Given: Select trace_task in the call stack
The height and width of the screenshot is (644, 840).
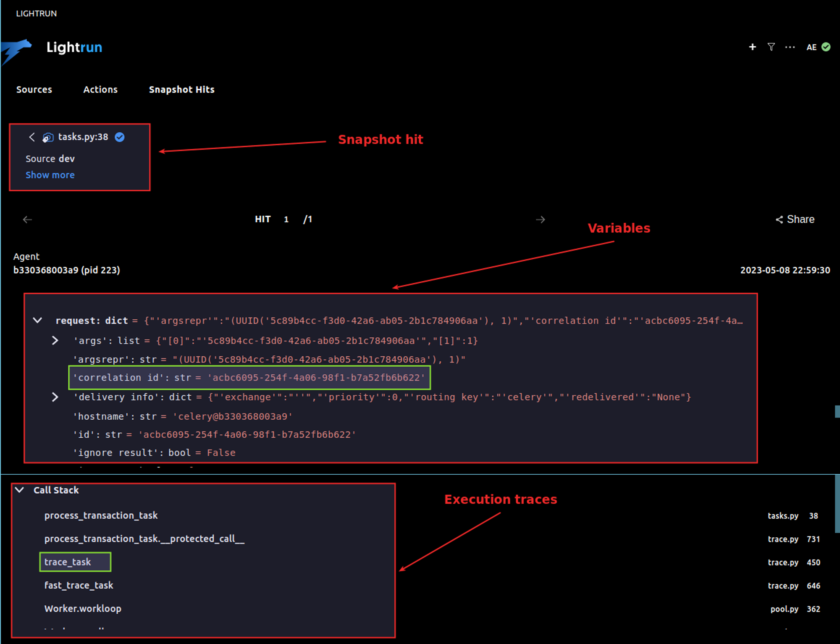Looking at the screenshot, I should click(68, 562).
